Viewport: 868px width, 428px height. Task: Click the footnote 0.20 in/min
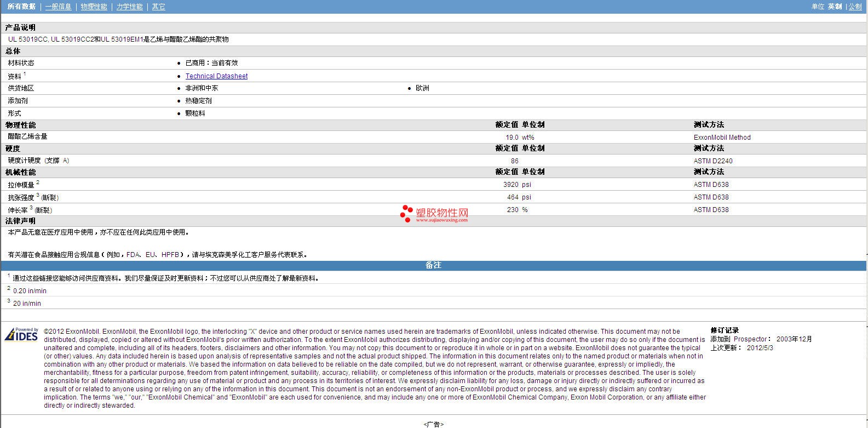tap(30, 291)
